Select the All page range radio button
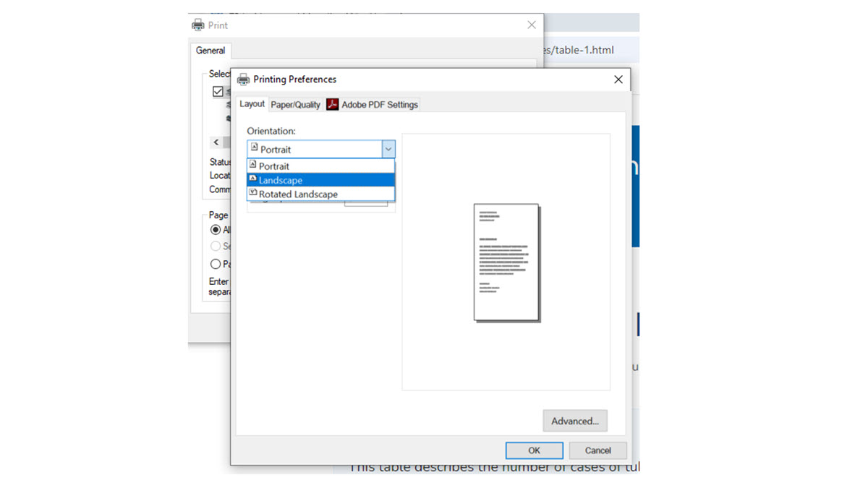868x488 pixels. pos(216,230)
